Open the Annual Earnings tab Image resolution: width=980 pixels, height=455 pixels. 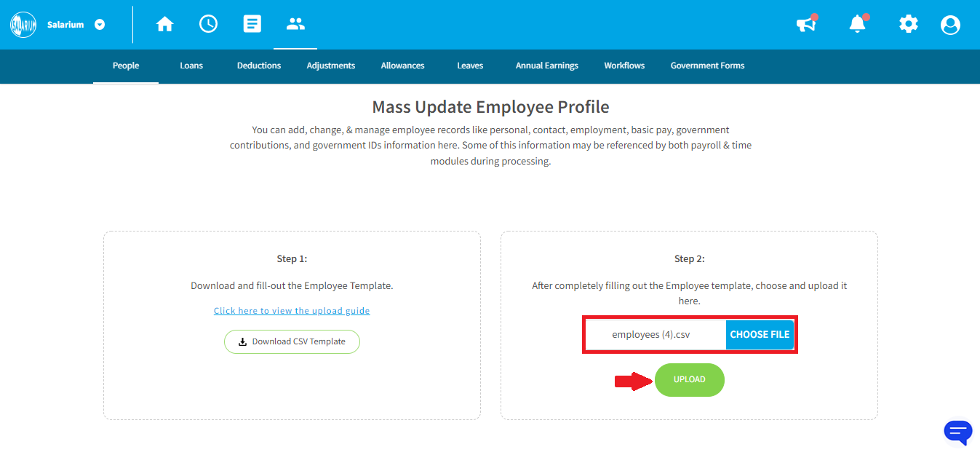click(x=547, y=66)
